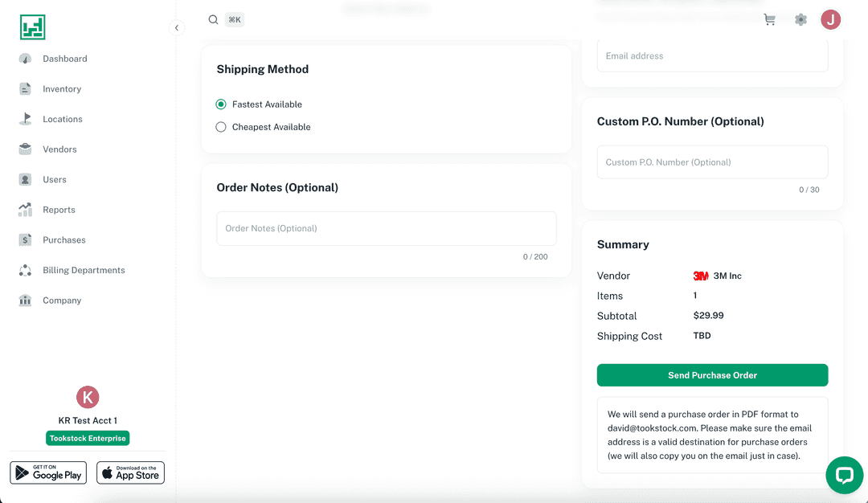868x503 pixels.
Task: Click the Tookstock logo icon
Action: pyautogui.click(x=33, y=27)
